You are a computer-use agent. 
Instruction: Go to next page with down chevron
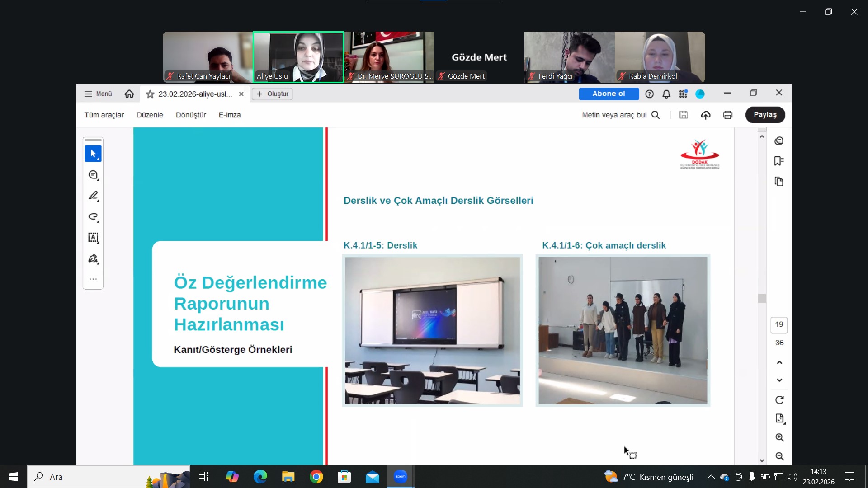pyautogui.click(x=779, y=380)
